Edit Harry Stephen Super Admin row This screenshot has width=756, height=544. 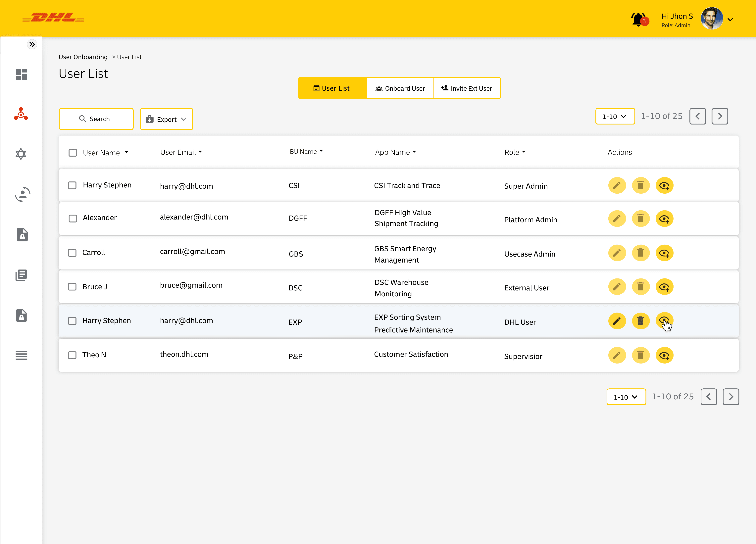617,185
